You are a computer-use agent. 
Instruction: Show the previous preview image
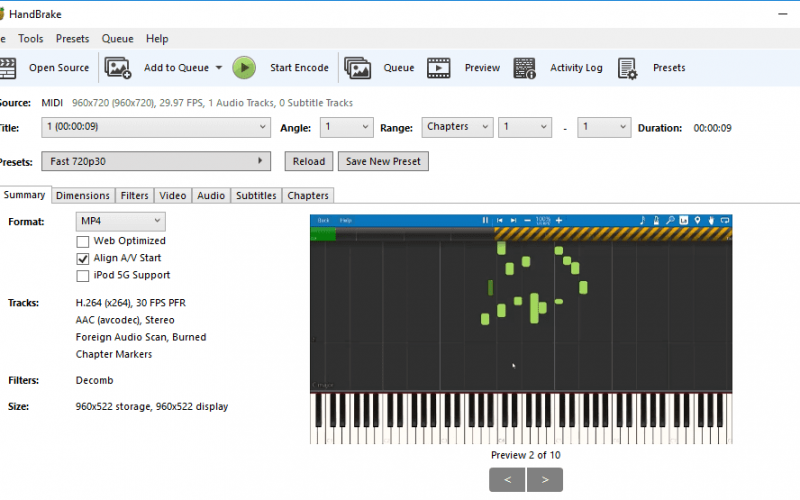pos(507,480)
